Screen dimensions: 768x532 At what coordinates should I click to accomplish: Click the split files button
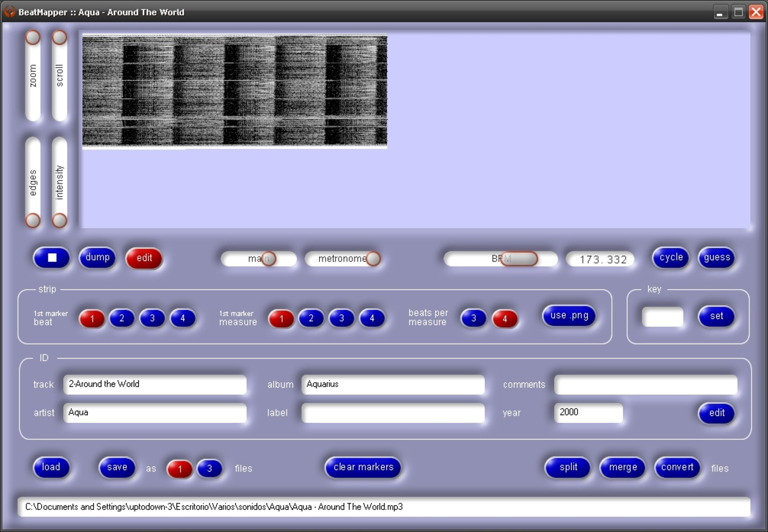click(568, 467)
